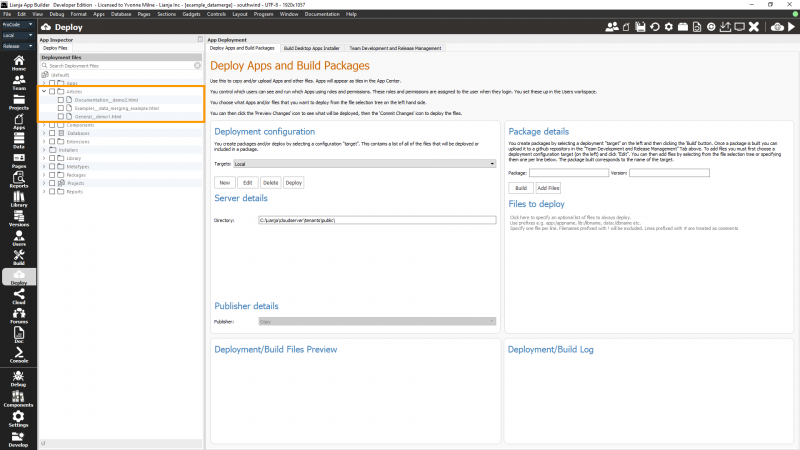Expand the Installers tree node

click(x=44, y=150)
